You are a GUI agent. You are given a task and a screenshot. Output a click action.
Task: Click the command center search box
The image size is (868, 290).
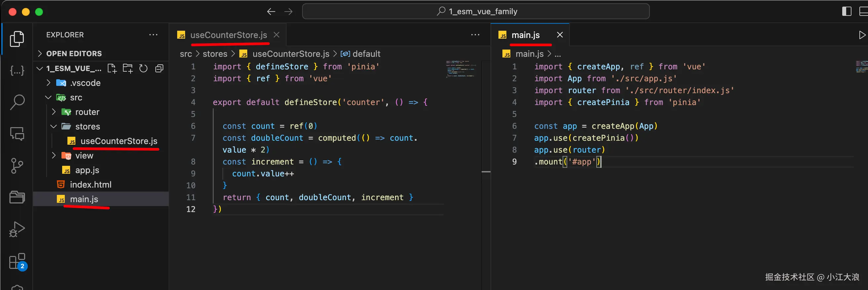tap(476, 12)
